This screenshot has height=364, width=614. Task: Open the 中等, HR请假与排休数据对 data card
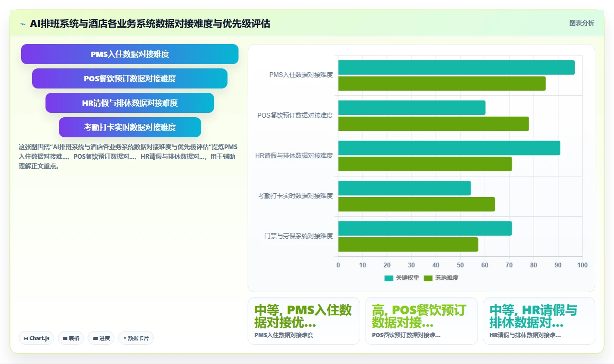539,321
